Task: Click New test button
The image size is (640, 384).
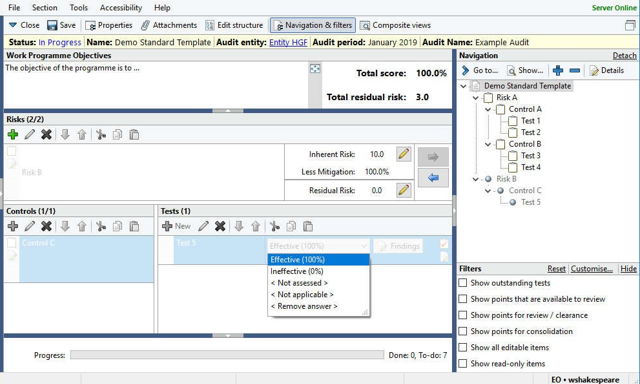Action: pyautogui.click(x=176, y=226)
